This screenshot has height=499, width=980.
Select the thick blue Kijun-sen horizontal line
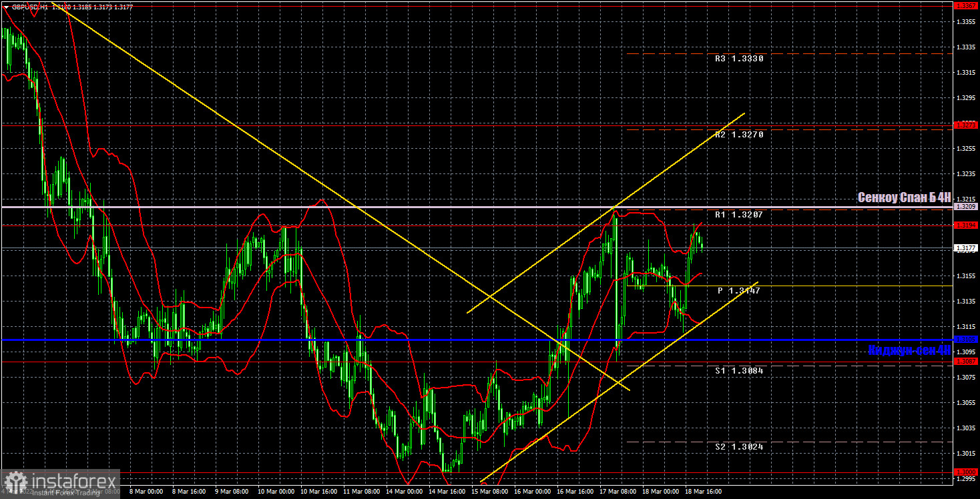477,340
